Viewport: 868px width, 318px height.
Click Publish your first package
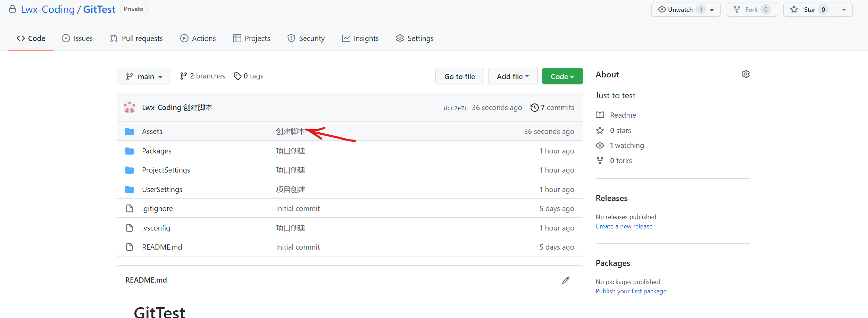click(x=631, y=291)
